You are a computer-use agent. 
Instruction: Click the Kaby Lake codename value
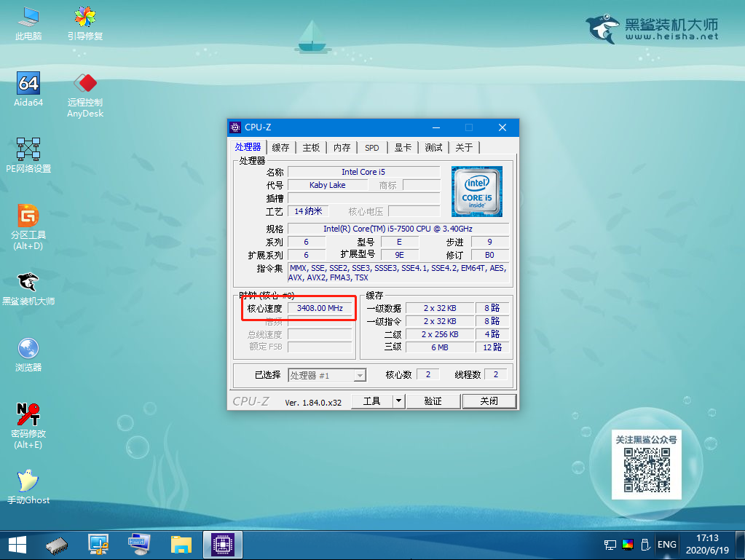click(x=328, y=185)
